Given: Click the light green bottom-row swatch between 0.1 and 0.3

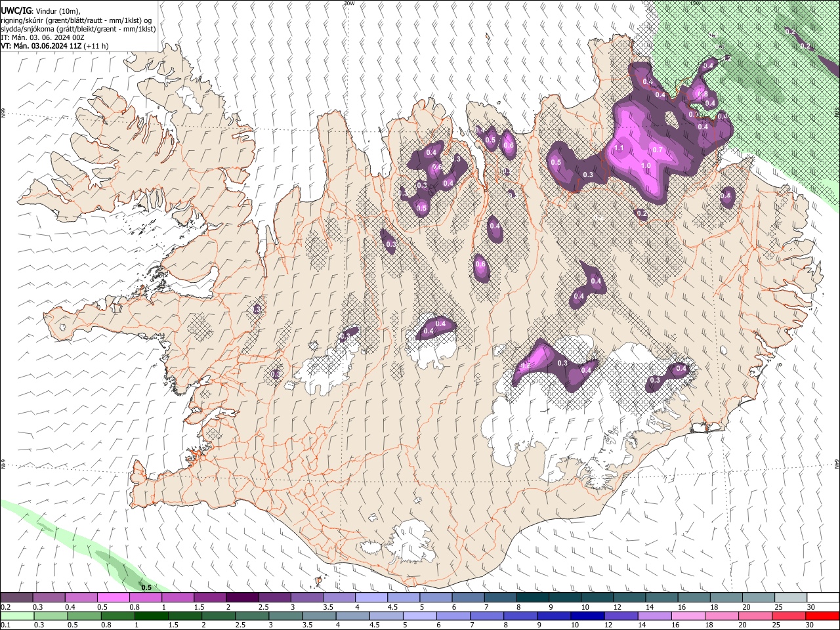Looking at the screenshot, I should pyautogui.click(x=17, y=616).
